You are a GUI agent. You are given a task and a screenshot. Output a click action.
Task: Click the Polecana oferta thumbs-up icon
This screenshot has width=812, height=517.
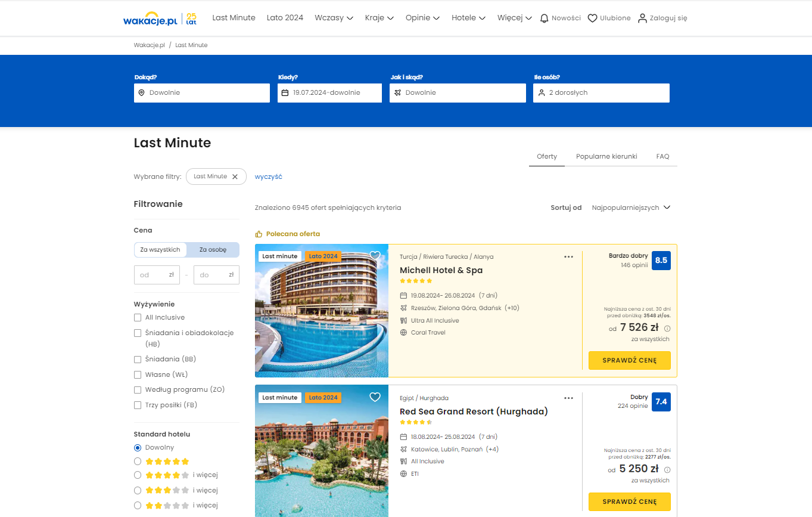click(x=259, y=234)
